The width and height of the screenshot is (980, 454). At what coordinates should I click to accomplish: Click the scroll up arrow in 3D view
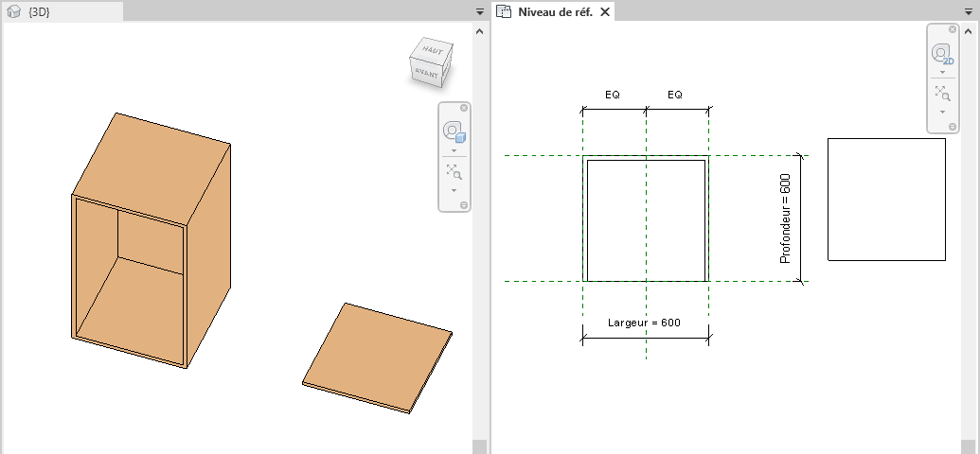479,31
